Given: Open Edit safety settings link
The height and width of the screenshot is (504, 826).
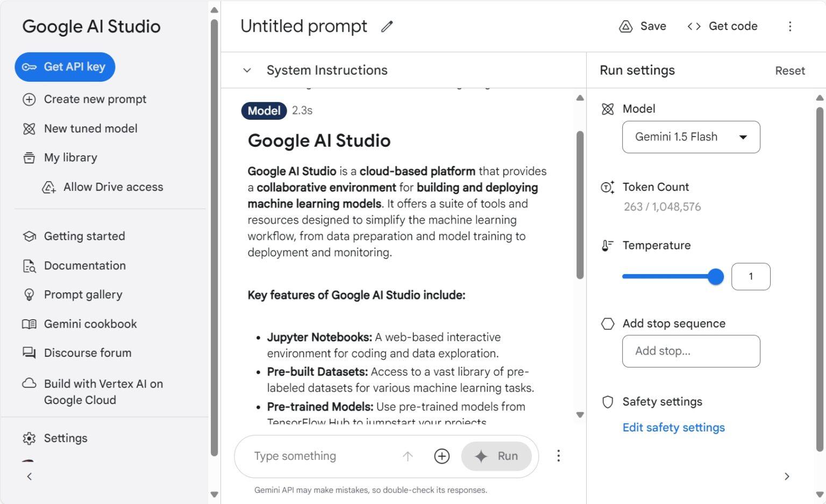Looking at the screenshot, I should (x=674, y=428).
